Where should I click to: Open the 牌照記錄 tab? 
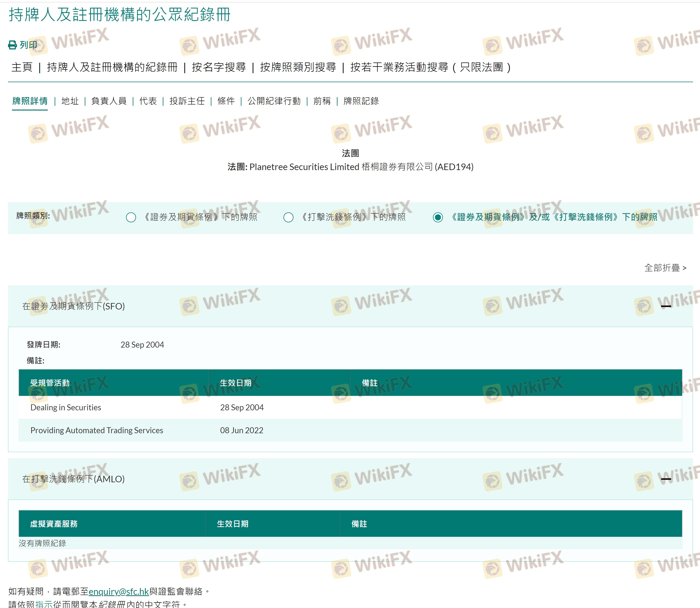[x=361, y=101]
